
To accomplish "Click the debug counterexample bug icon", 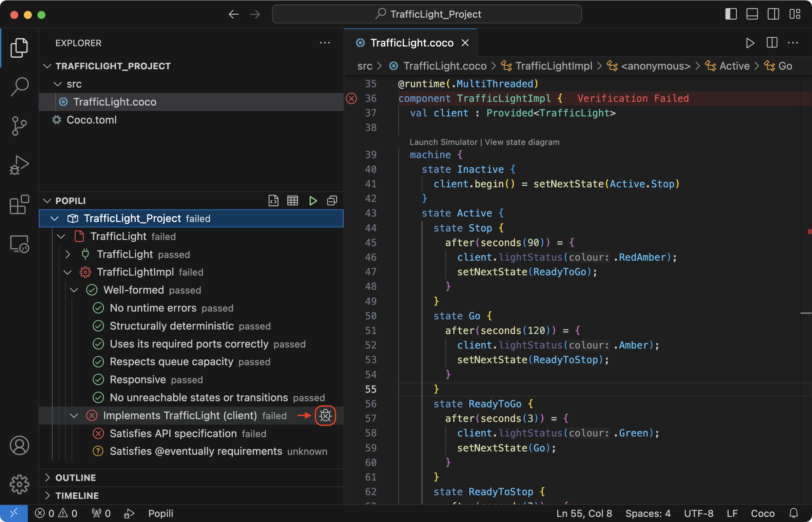I will pos(325,415).
